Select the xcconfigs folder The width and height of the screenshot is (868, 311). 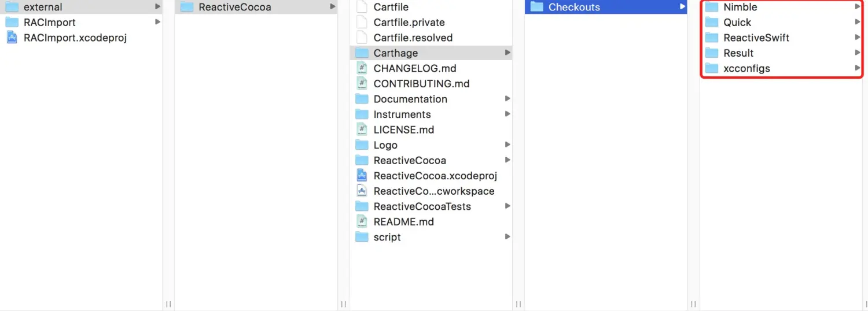[746, 68]
